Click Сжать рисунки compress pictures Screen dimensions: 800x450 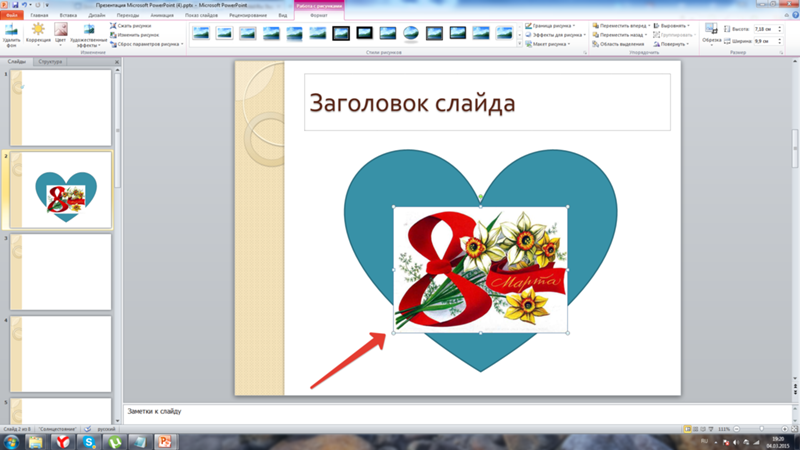point(131,26)
